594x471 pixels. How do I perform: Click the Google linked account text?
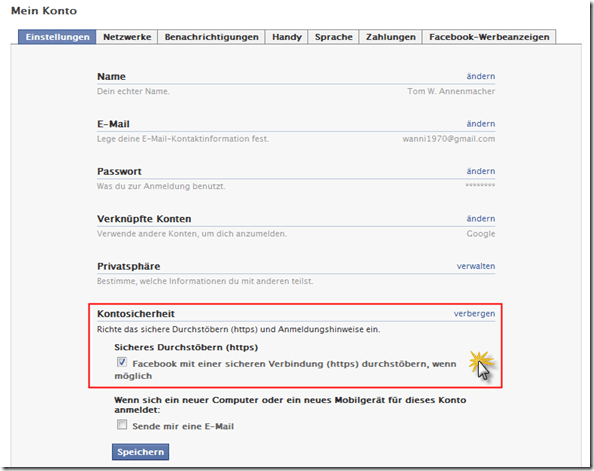pos(481,234)
